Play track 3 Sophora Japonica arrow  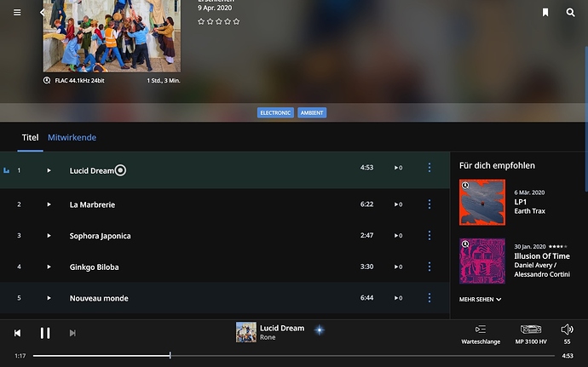(49, 235)
